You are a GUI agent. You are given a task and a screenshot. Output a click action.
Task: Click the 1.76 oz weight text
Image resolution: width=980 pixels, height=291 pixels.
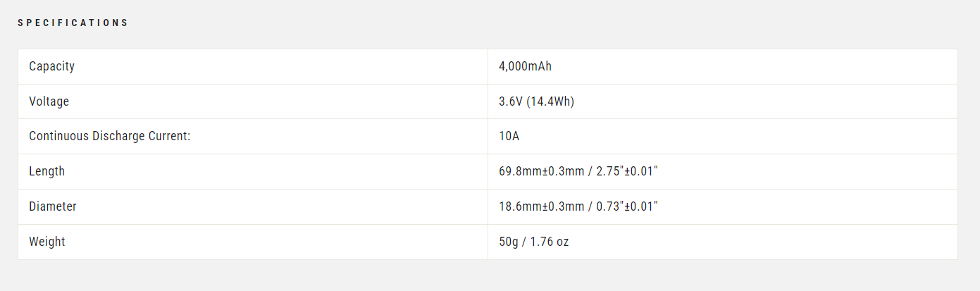(548, 242)
